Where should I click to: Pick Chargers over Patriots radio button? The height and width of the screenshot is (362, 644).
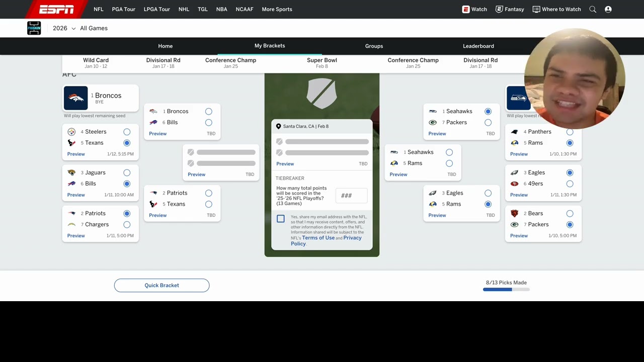pos(127,224)
